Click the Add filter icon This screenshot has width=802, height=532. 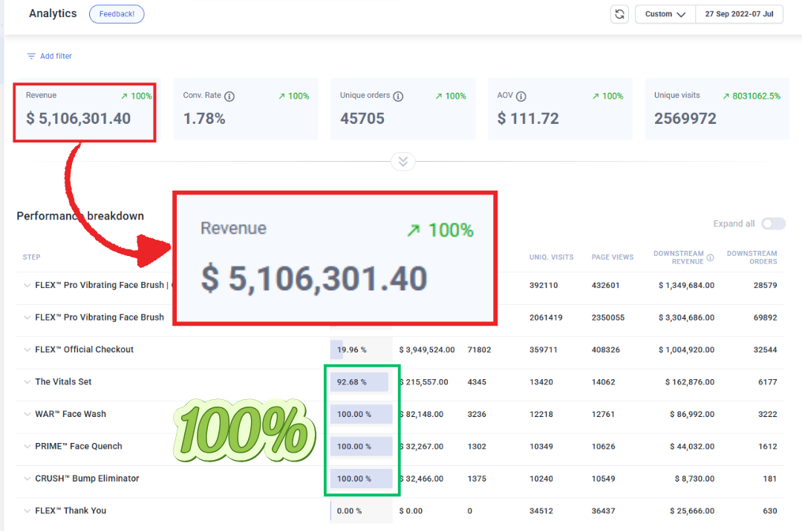click(x=31, y=56)
